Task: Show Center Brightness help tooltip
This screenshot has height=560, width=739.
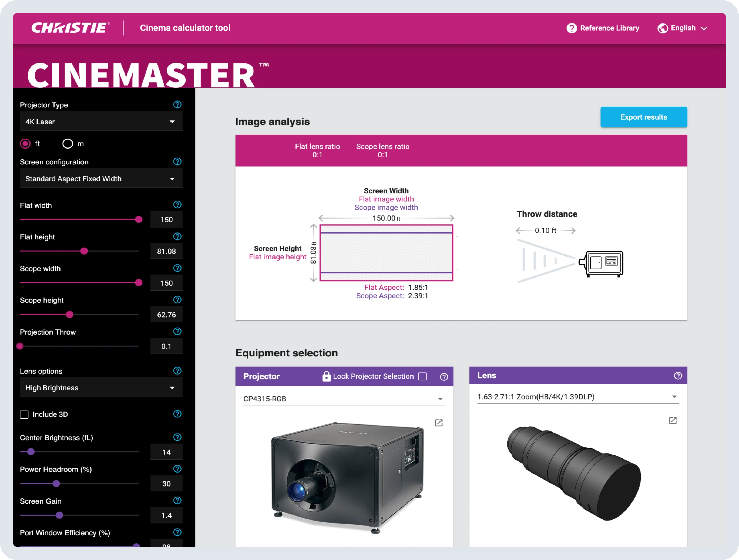Action: pos(177,437)
